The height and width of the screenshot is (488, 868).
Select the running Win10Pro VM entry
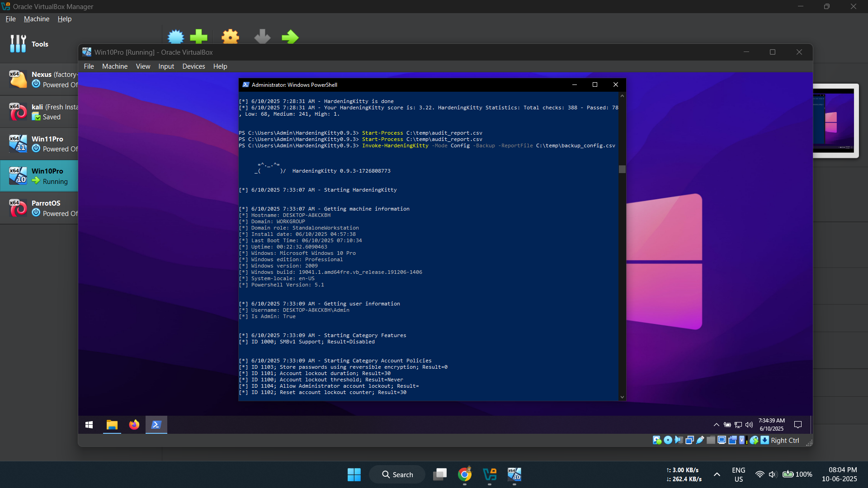pos(39,176)
